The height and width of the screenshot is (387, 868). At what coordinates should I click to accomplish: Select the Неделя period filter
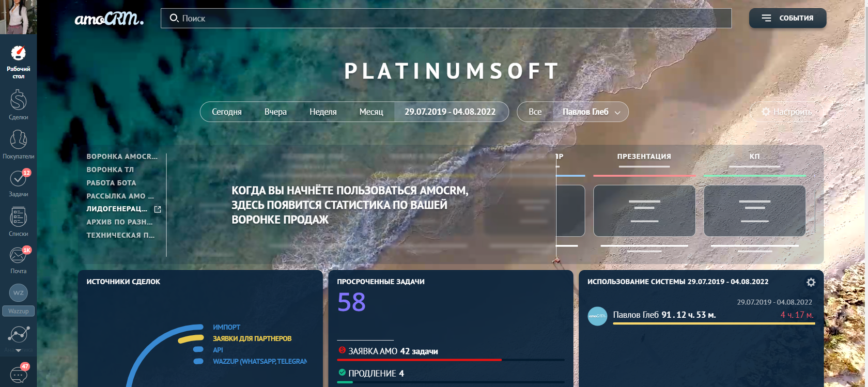(323, 112)
